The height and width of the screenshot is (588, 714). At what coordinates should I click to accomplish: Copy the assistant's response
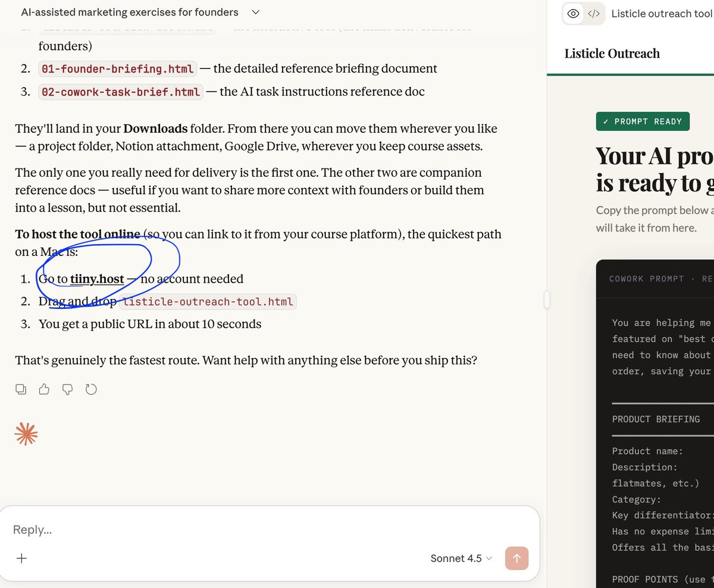[21, 389]
